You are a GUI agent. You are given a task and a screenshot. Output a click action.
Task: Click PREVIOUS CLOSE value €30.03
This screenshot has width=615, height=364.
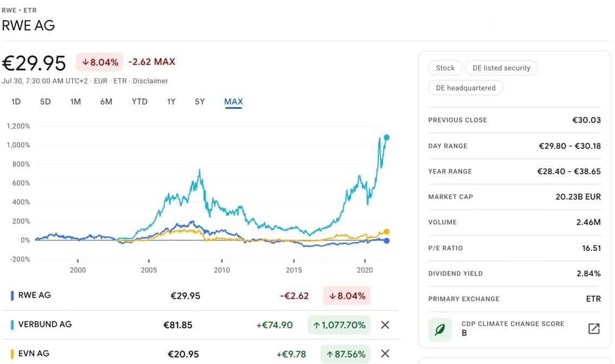click(x=586, y=120)
